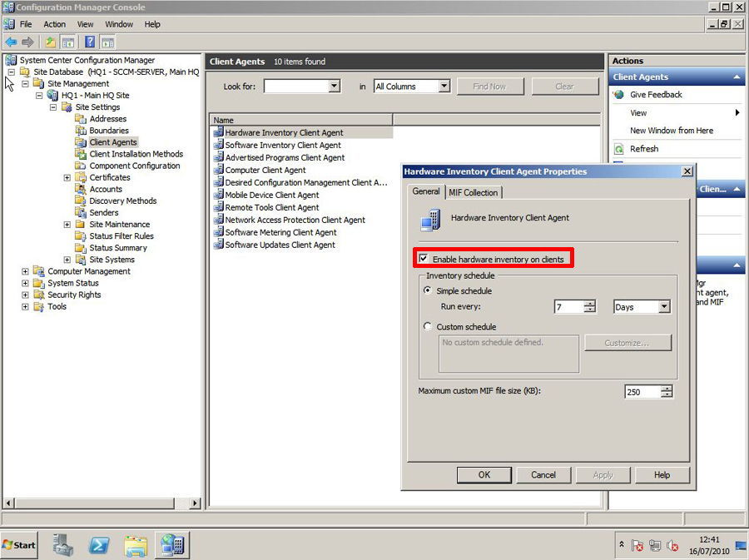
Task: Collapse the Client Agents actions section
Action: coord(737,77)
